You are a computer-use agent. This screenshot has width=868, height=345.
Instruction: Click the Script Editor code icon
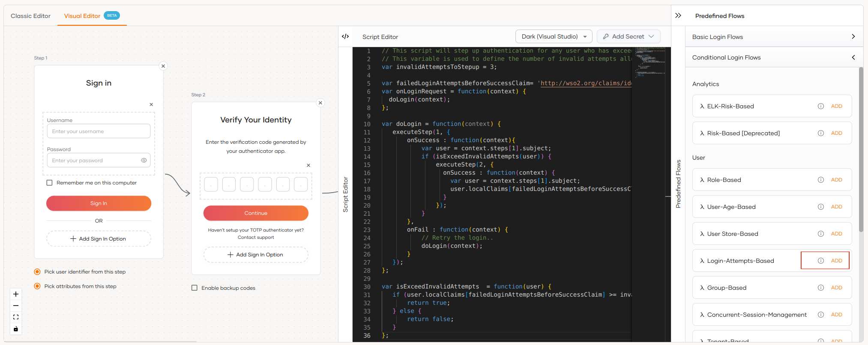pos(345,36)
